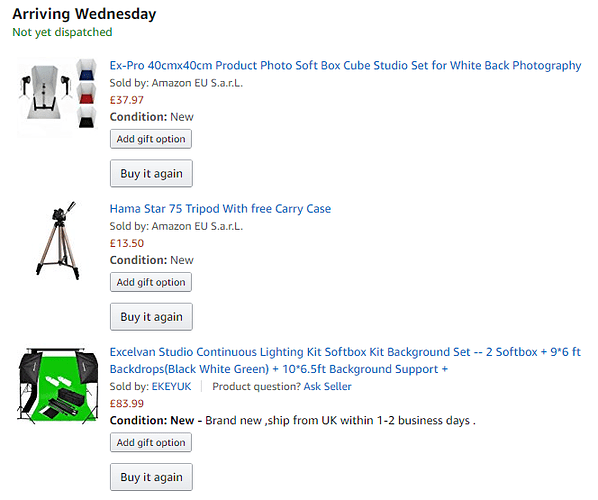The height and width of the screenshot is (500, 598).
Task: Click the Arriving Wednesday heading
Action: [x=84, y=14]
